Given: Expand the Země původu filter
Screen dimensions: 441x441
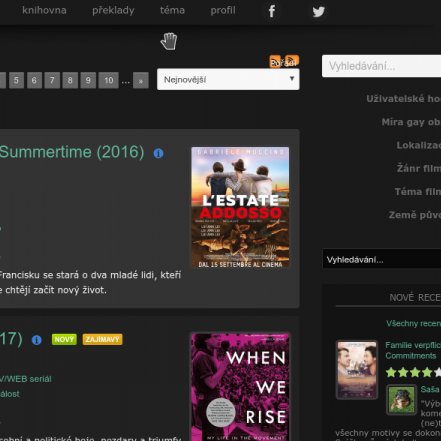Looking at the screenshot, I should pos(415,215).
